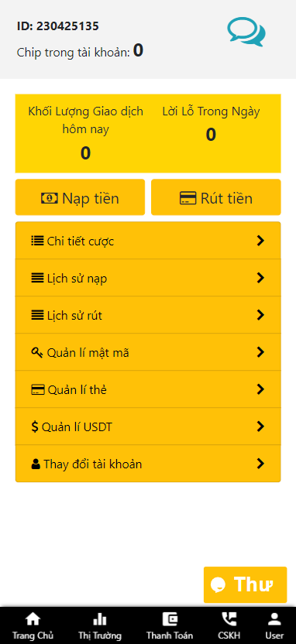The height and width of the screenshot is (644, 296).
Task: Expand the Lịch sử nạp chevron
Action: pyautogui.click(x=260, y=278)
